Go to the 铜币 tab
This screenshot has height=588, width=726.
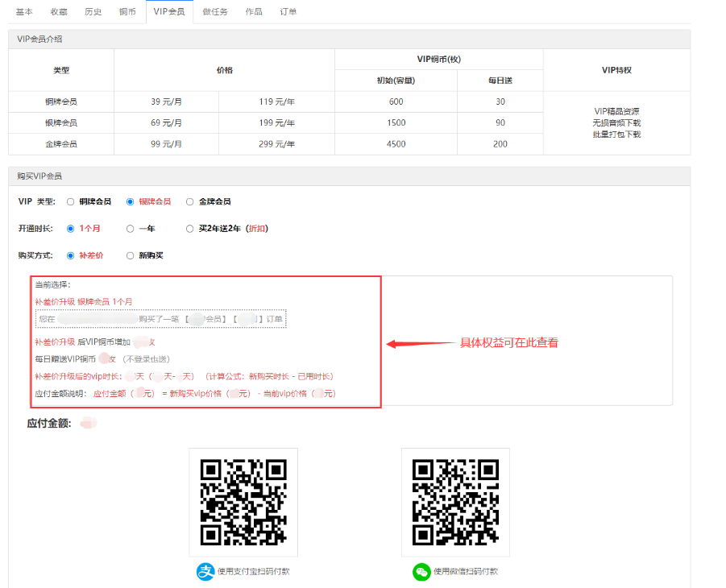[127, 11]
